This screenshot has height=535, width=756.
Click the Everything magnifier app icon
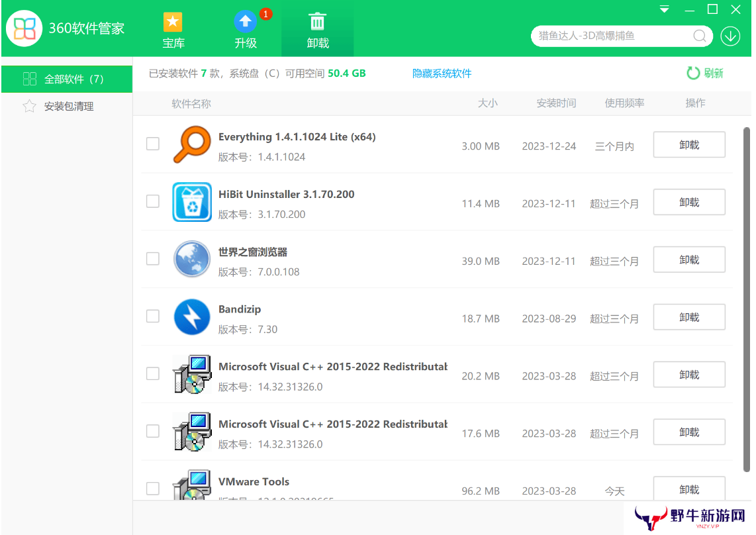(192, 144)
